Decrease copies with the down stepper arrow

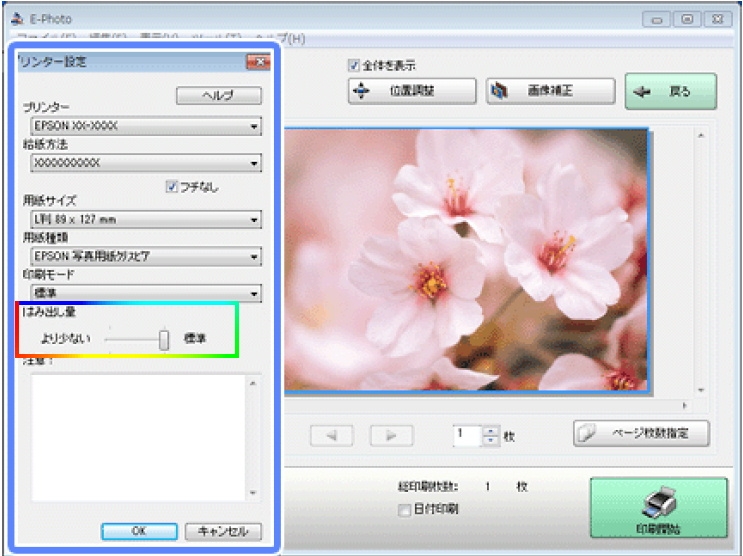click(x=491, y=441)
